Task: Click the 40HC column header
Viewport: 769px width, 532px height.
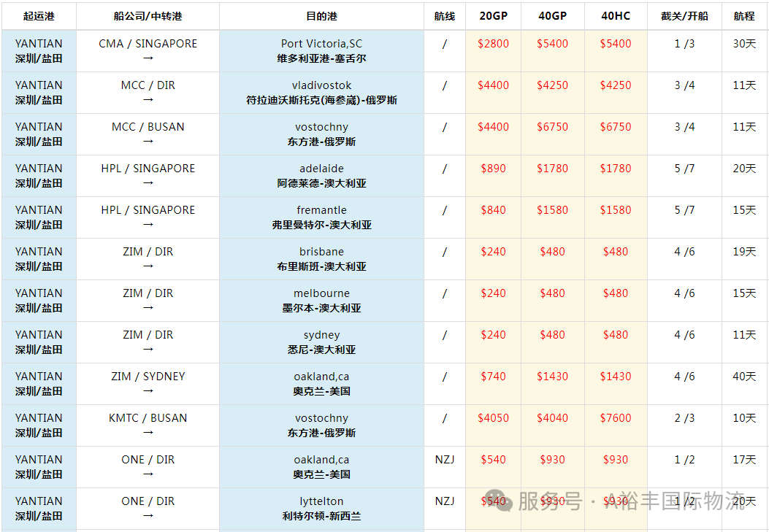Action: (x=616, y=16)
